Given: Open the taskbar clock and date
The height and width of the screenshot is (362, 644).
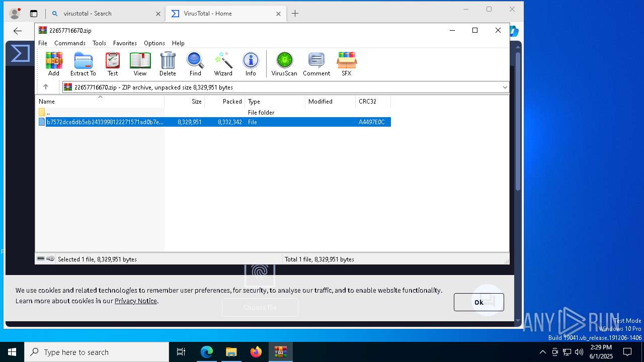Looking at the screenshot, I should (601, 352).
